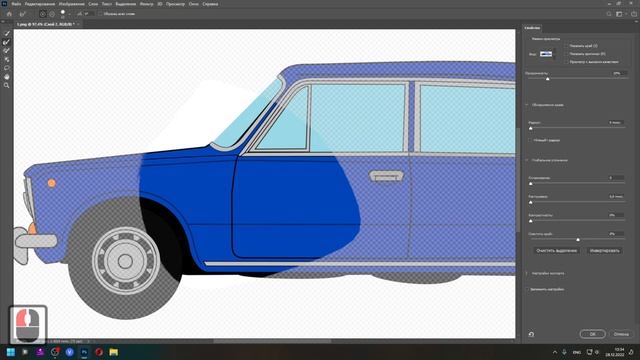
Task: Open the Редактирование menu
Action: pos(40,4)
